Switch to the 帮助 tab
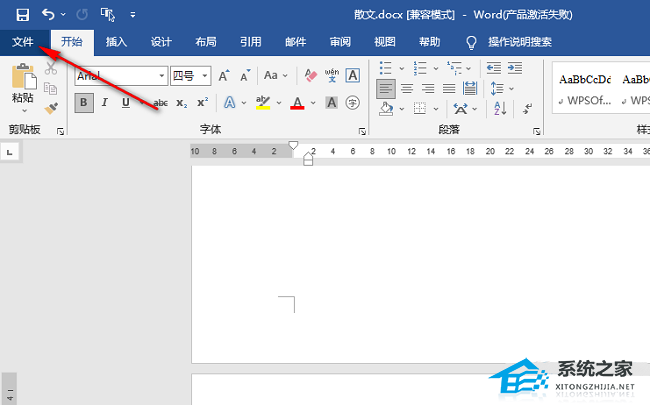 point(429,42)
